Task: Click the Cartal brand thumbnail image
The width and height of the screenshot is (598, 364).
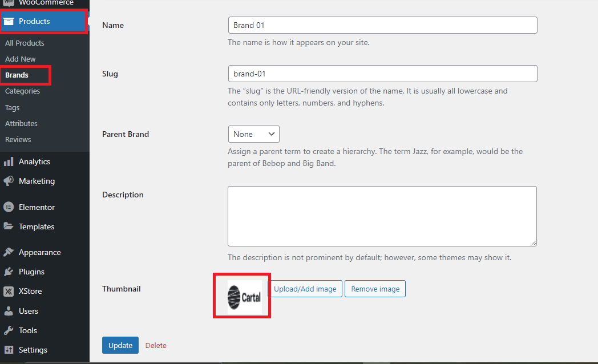Action: 245,297
